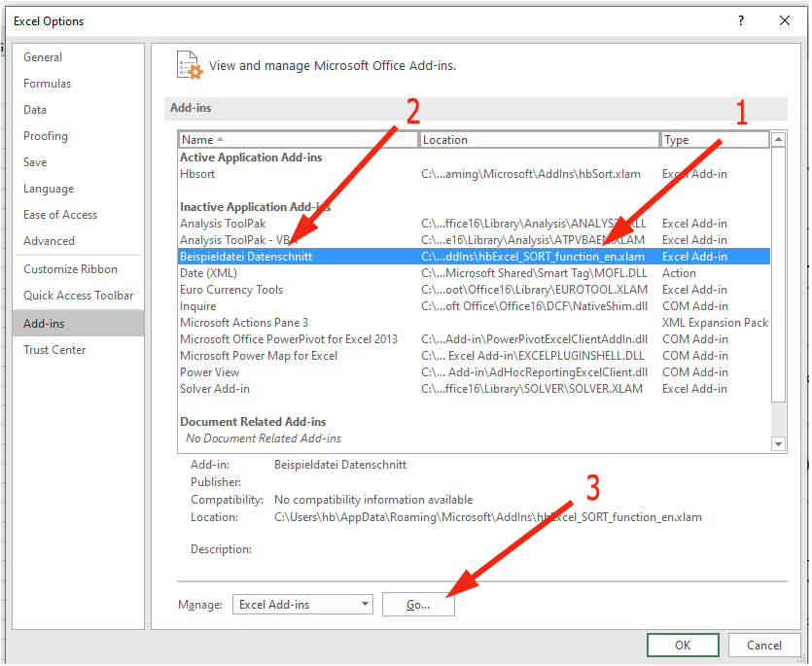Sort list by Type column header

click(715, 140)
